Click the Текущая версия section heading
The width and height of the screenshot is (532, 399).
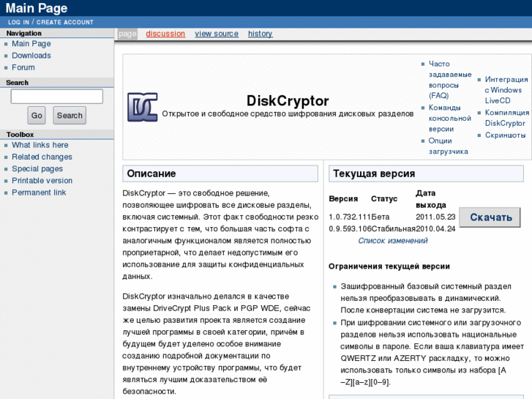tap(426, 174)
